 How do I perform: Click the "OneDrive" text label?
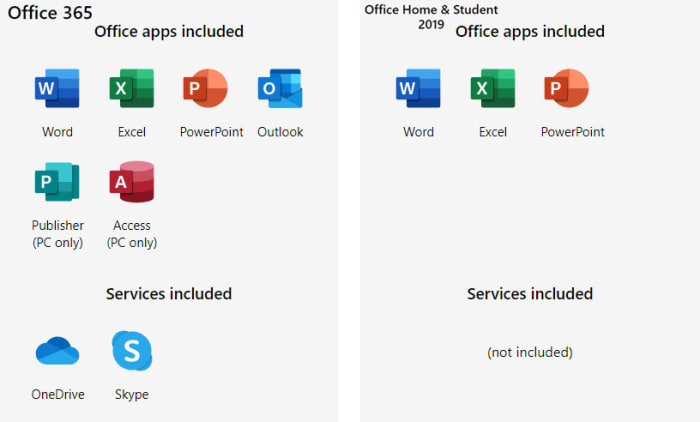click(x=58, y=394)
